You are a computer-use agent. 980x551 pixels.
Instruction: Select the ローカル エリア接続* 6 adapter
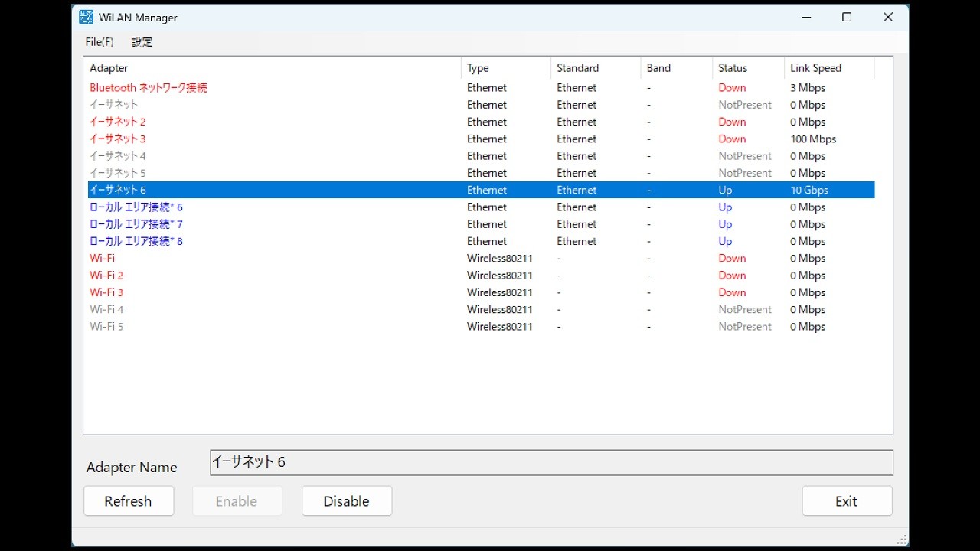(x=136, y=207)
